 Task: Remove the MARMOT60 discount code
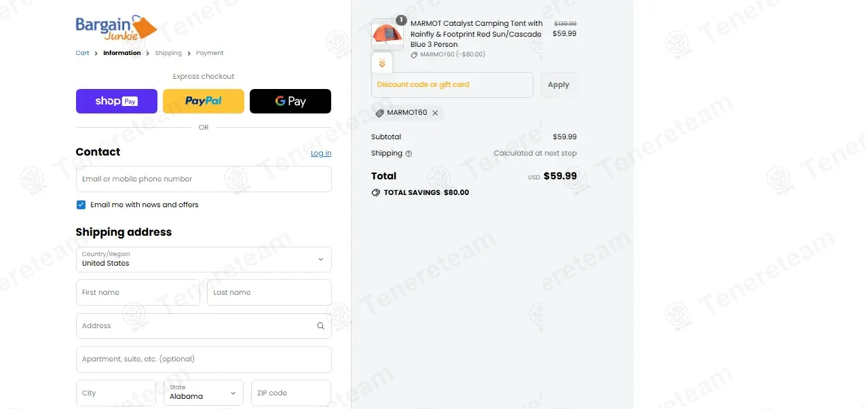pyautogui.click(x=435, y=113)
